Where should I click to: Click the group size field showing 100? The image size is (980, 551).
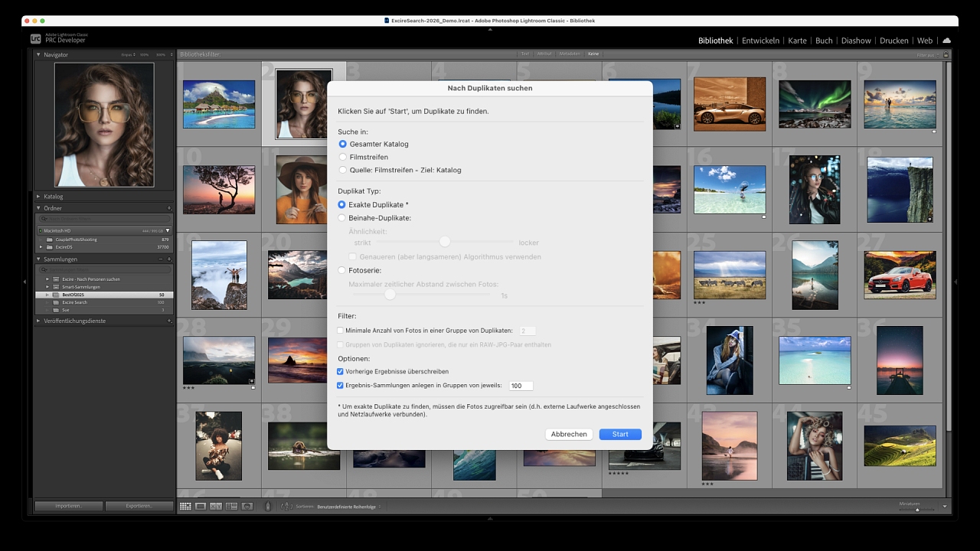(521, 386)
